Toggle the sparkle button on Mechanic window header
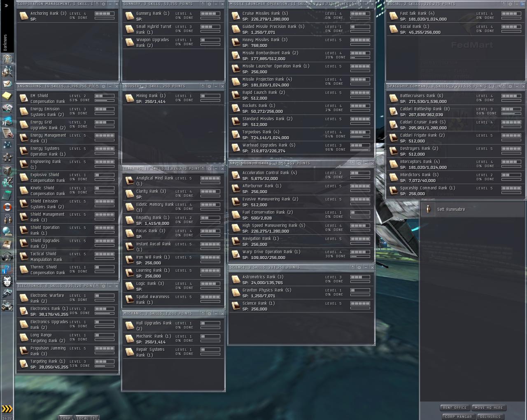 coord(203,313)
